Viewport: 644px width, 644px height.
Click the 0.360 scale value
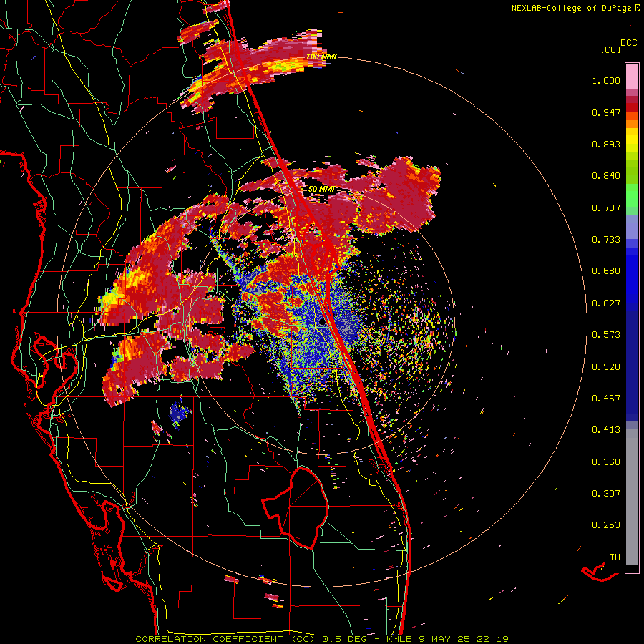[x=606, y=462]
